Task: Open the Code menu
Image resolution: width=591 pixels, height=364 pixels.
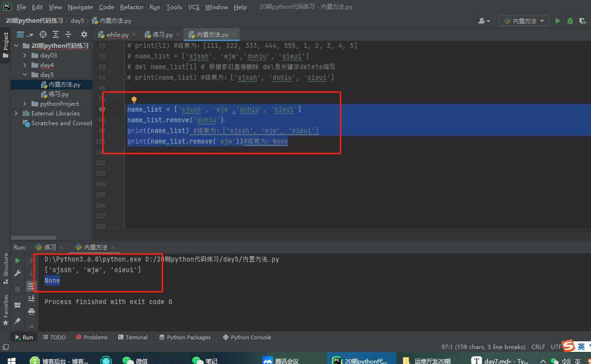Action: tap(106, 7)
